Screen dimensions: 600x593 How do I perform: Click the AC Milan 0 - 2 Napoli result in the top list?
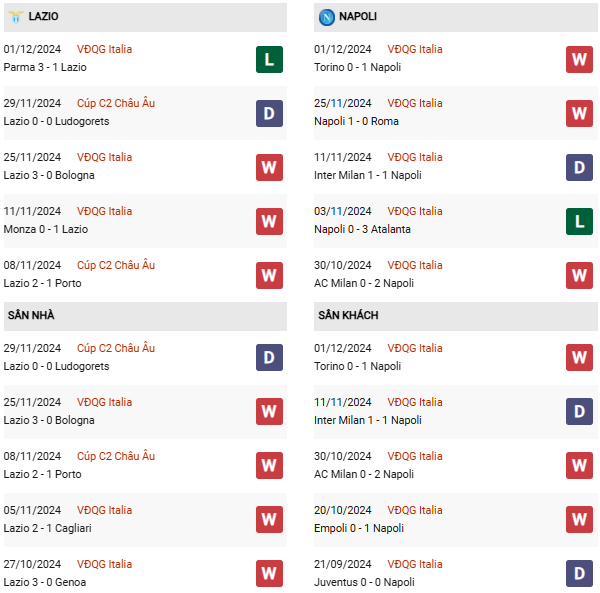[364, 283]
